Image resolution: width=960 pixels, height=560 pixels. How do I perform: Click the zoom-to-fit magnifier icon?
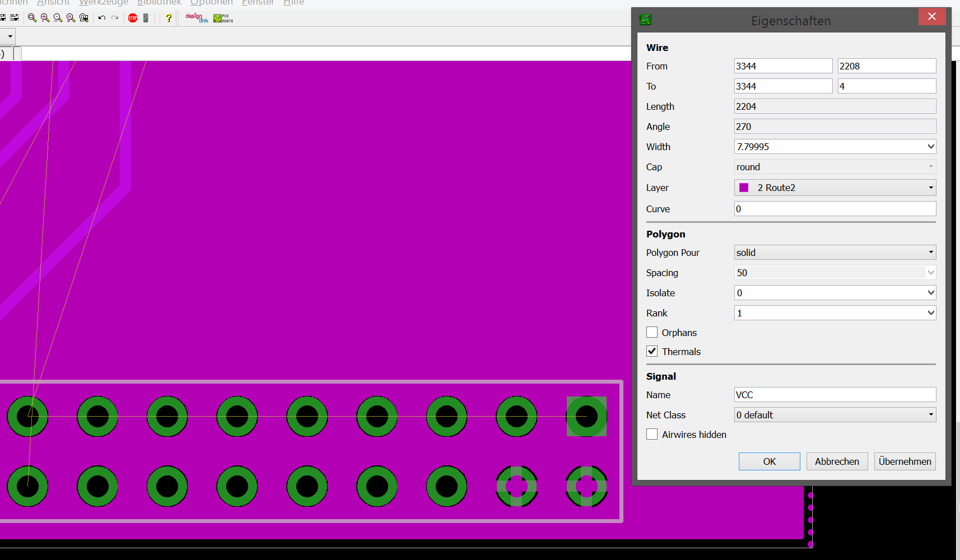pyautogui.click(x=32, y=18)
